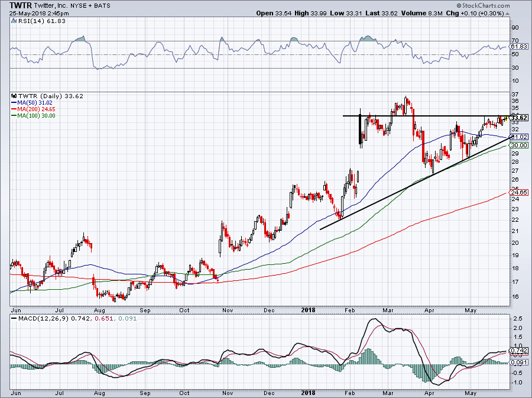532x398 pixels.
Task: Click the "NYSE + BATS" exchange label
Action: 90,6
